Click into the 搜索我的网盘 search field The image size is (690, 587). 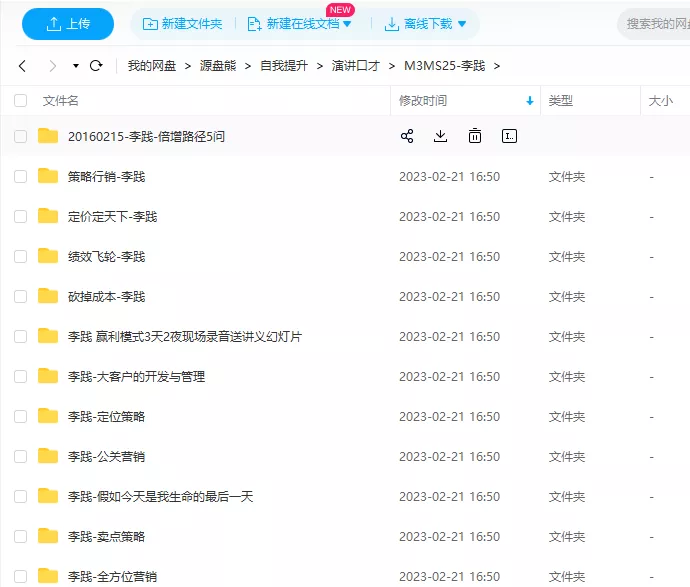click(x=656, y=24)
